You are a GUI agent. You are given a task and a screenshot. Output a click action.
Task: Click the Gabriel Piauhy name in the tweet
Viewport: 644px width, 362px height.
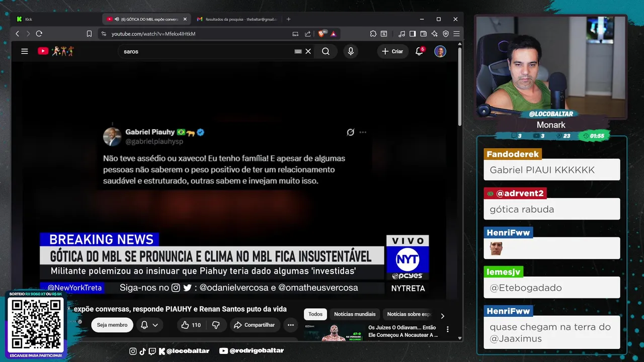[x=149, y=132]
